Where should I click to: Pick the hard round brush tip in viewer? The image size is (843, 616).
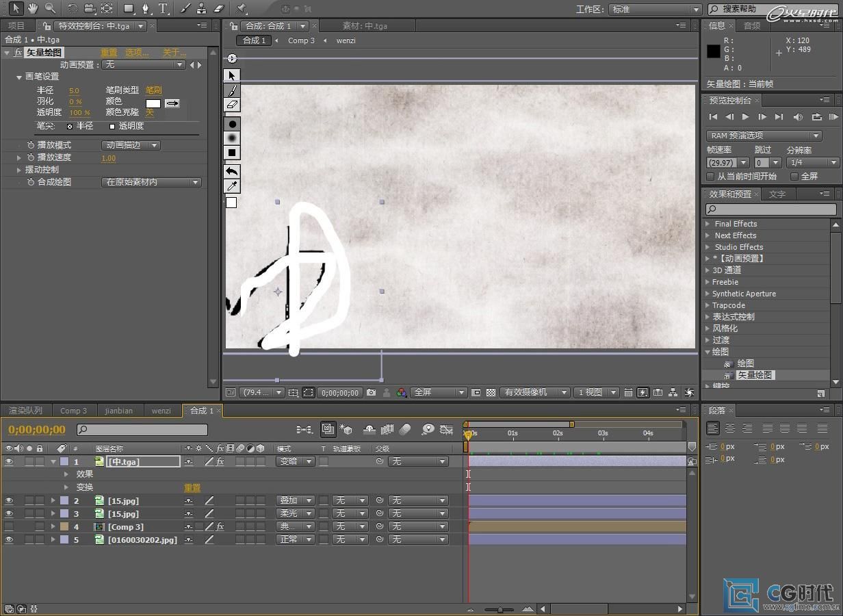click(232, 124)
